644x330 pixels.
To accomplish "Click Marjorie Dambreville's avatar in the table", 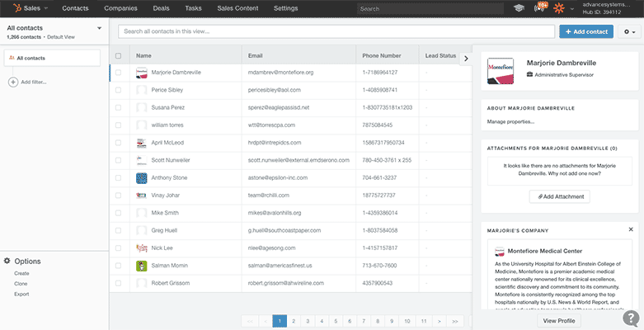I will coord(141,73).
